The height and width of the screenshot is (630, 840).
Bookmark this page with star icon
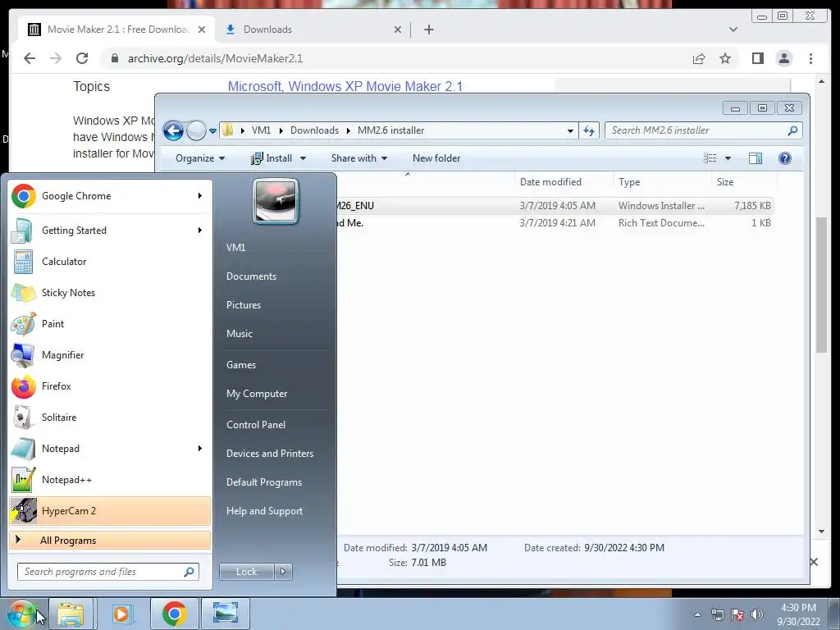point(725,58)
